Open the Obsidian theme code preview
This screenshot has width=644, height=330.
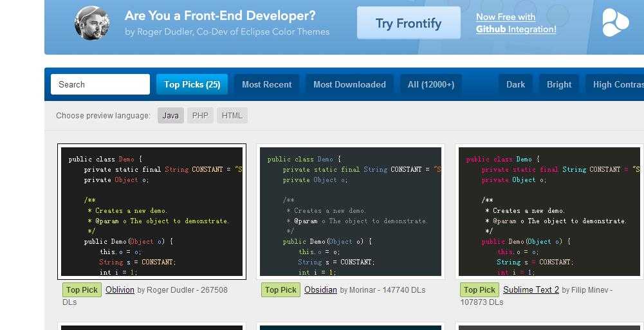coord(351,212)
